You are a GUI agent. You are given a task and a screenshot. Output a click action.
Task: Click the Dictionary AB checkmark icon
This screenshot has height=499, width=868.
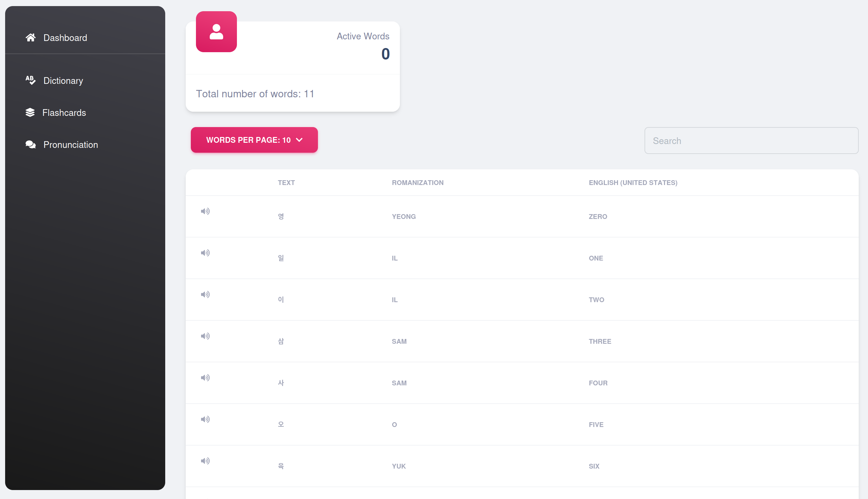pos(30,80)
